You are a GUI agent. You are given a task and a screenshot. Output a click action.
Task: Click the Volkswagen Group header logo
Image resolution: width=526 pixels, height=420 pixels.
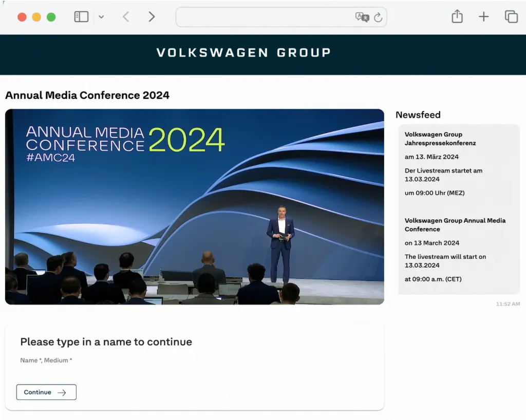[x=243, y=53]
